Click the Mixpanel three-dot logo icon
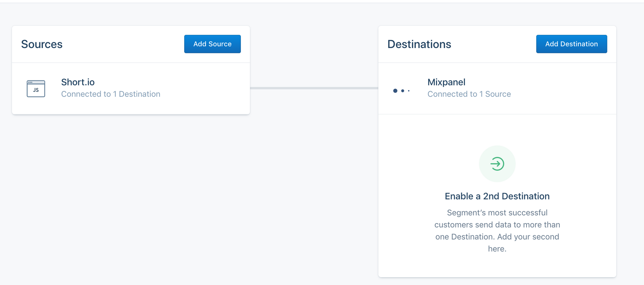644x285 pixels. click(x=401, y=91)
